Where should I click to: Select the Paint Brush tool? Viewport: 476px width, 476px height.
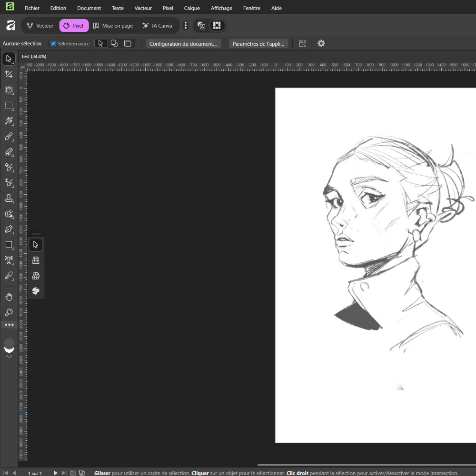coord(9,137)
